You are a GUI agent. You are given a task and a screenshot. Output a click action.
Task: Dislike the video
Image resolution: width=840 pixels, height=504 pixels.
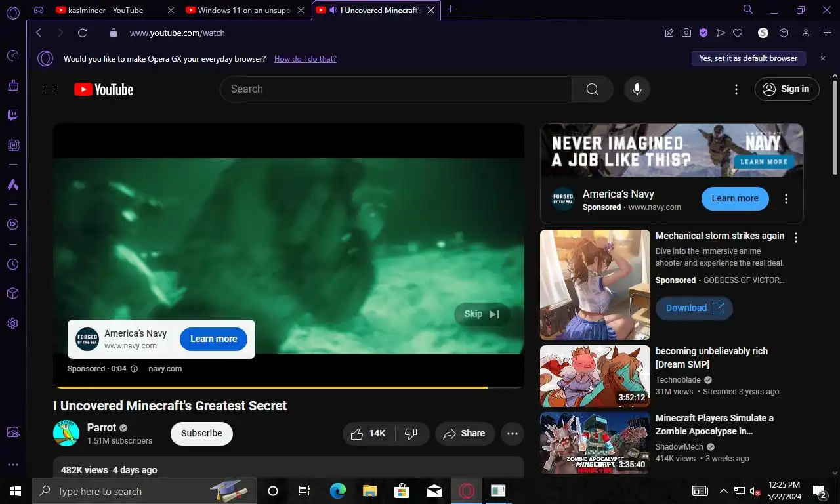411,434
